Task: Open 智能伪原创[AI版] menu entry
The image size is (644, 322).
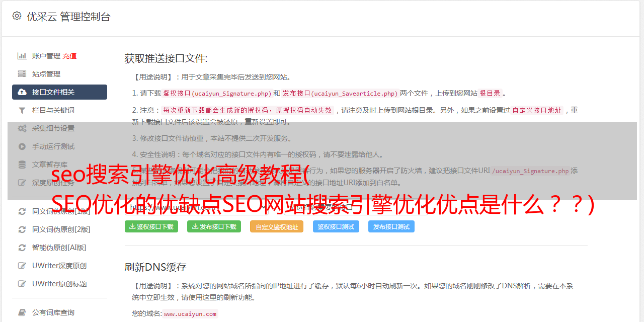Action: [59, 248]
